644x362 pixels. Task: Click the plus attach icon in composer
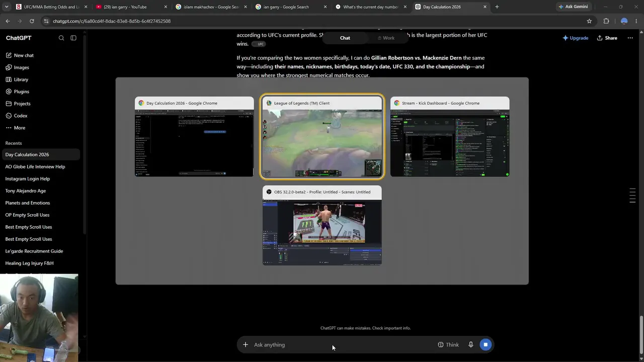point(245,345)
